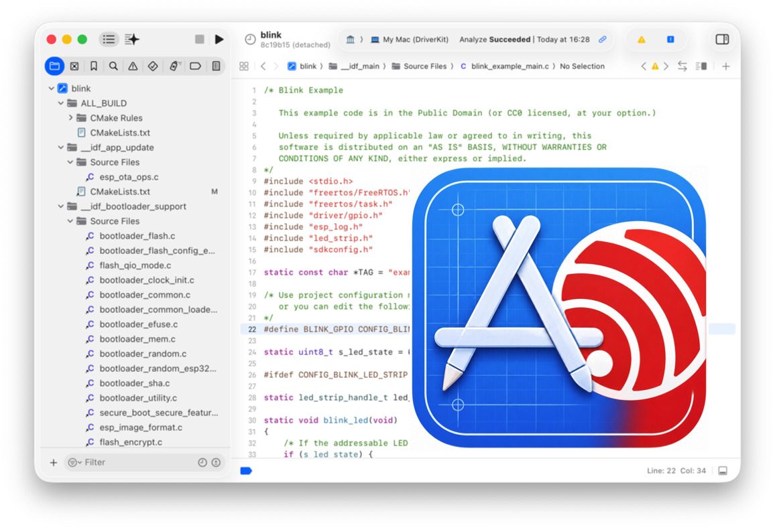Click the clock icon next to blink scheme
775x532 pixels.
point(250,40)
